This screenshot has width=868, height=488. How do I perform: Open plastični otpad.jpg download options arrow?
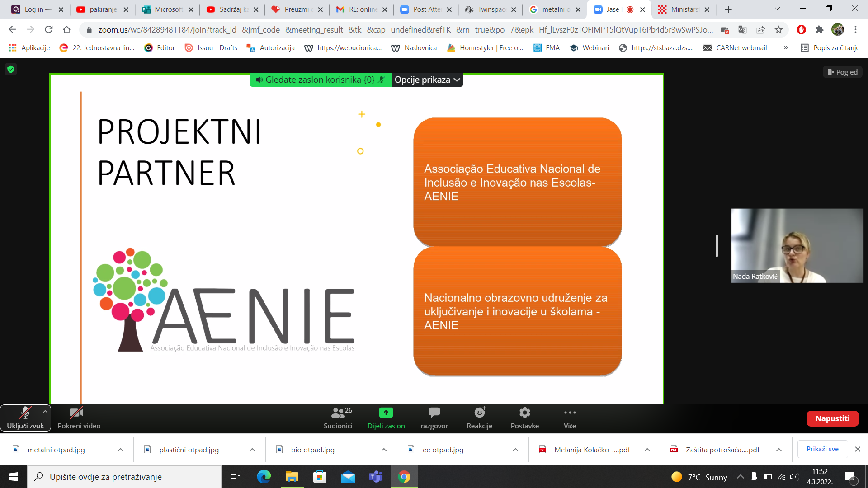pos(252,450)
